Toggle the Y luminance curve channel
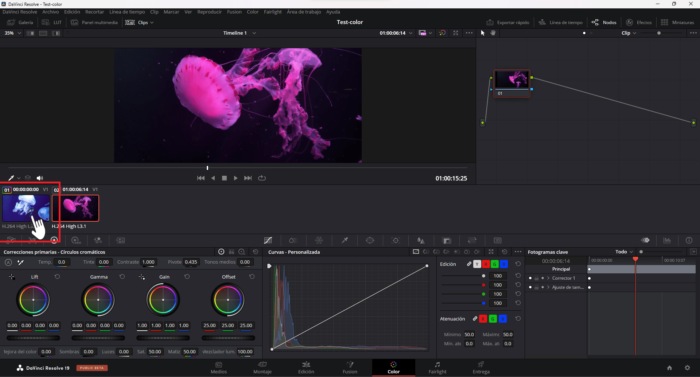 [x=477, y=264]
